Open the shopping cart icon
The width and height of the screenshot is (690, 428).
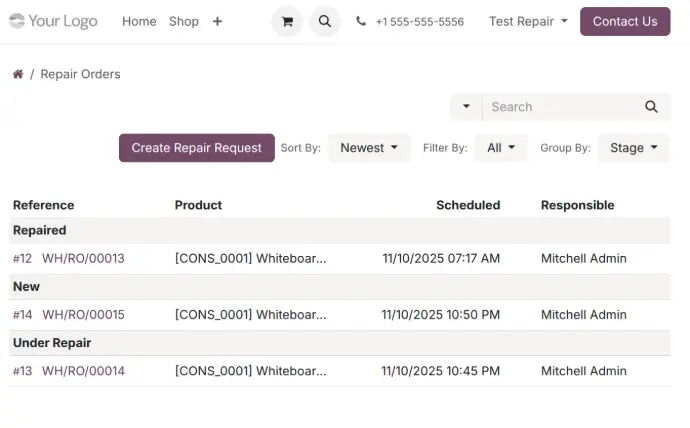point(287,21)
